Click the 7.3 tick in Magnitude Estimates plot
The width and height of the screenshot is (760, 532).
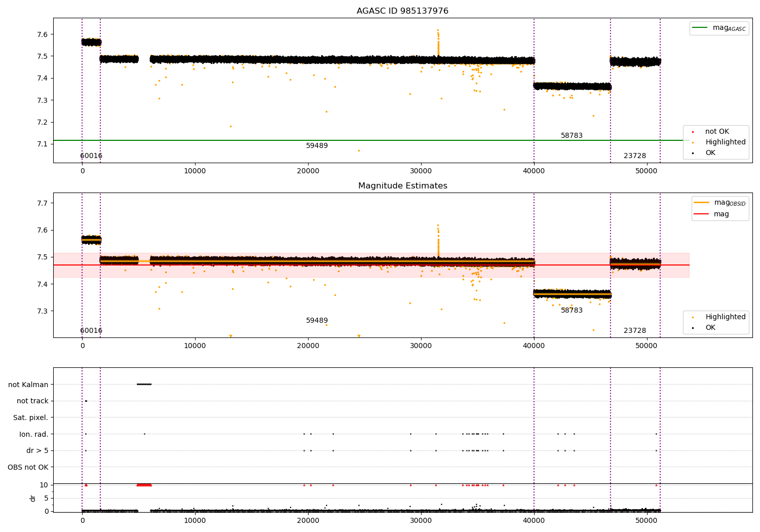tap(42, 311)
